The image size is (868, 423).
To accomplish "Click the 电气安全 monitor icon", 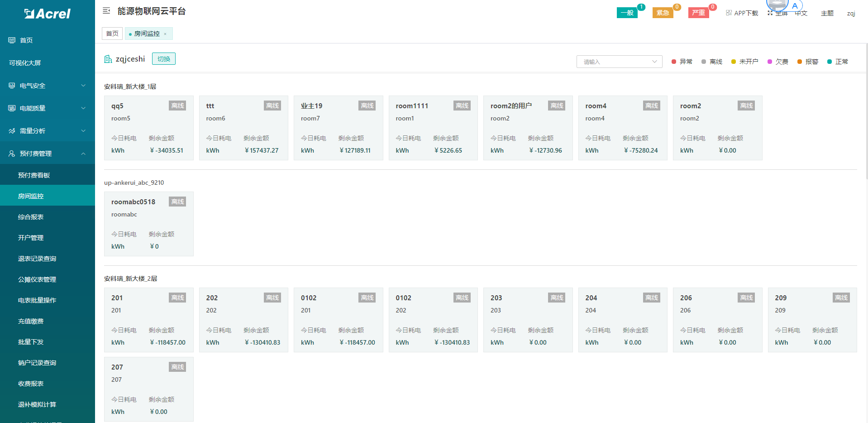I will point(12,86).
